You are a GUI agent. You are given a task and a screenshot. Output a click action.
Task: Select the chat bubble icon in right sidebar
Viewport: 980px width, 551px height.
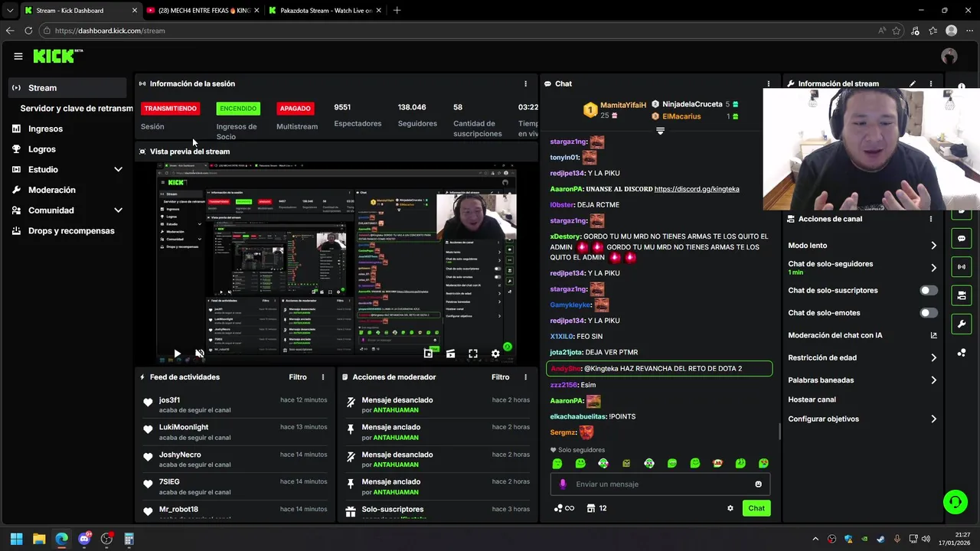tap(962, 239)
